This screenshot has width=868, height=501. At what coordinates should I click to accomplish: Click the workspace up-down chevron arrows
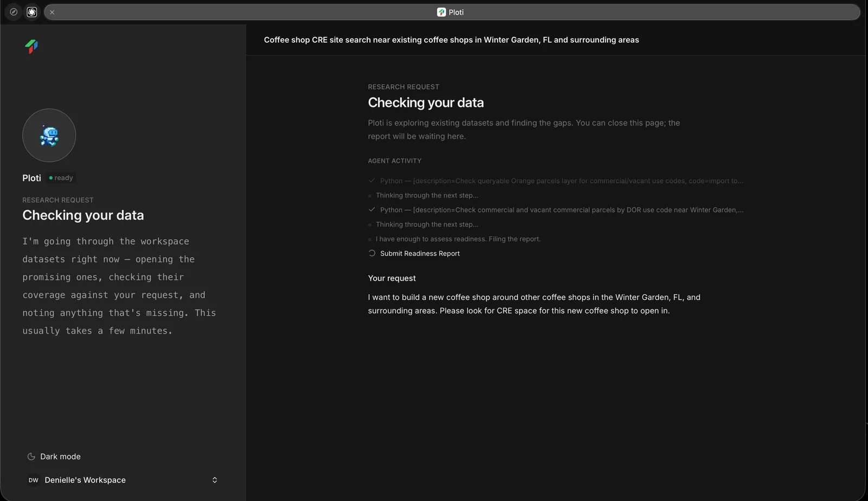point(215,480)
